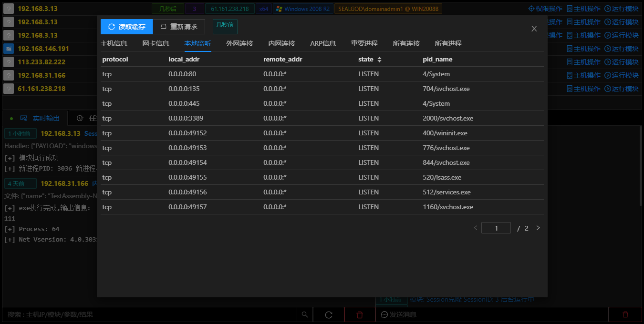This screenshot has height=324, width=644.
Task: Click the 4 天前 tag of 192.168.31.166 log
Action: (20, 183)
